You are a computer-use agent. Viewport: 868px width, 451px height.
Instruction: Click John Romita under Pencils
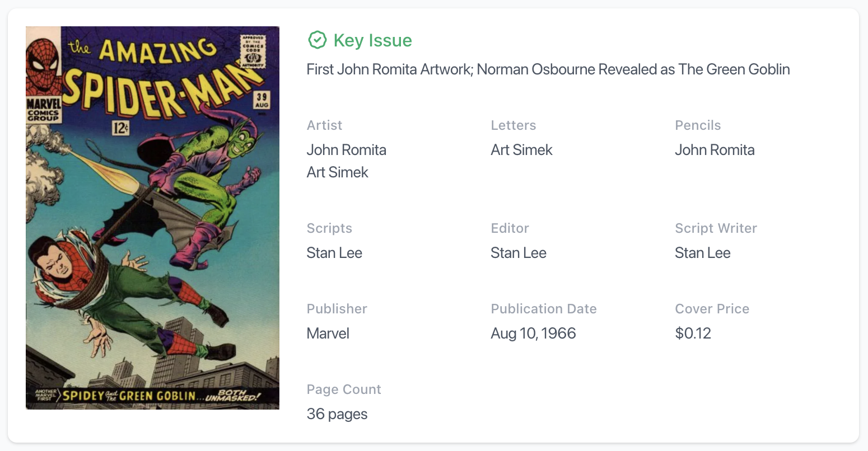point(715,150)
